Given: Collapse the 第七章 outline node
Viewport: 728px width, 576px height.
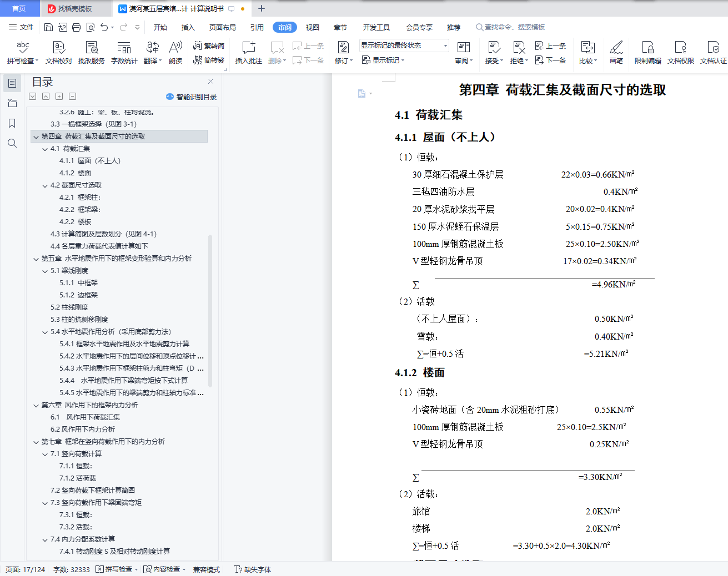Looking at the screenshot, I should [x=36, y=442].
